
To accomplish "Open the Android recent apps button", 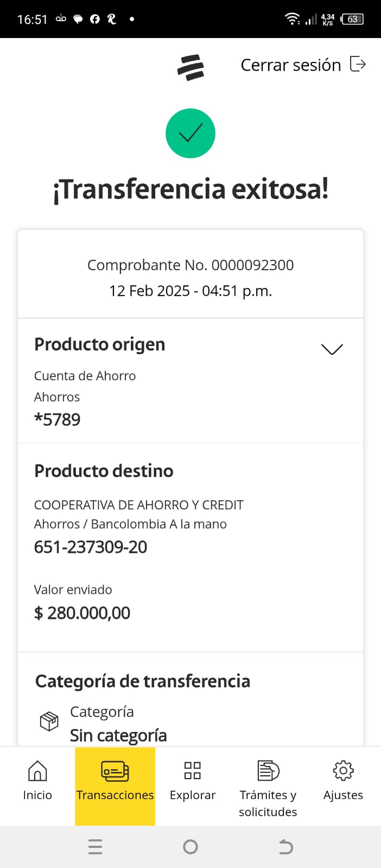I will (x=95, y=847).
